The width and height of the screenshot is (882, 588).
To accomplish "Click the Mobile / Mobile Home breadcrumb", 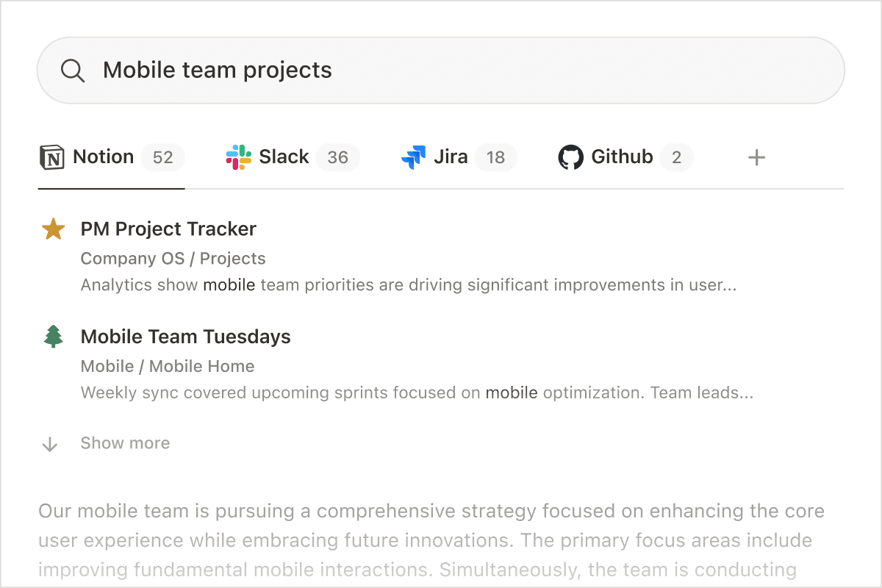I will point(168,366).
